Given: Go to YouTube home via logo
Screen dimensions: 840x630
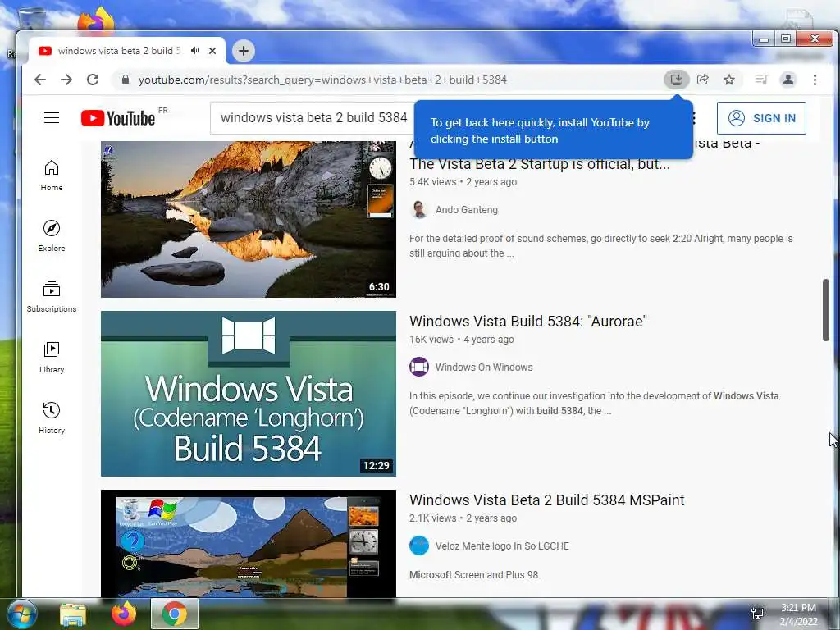Looking at the screenshot, I should tap(118, 118).
